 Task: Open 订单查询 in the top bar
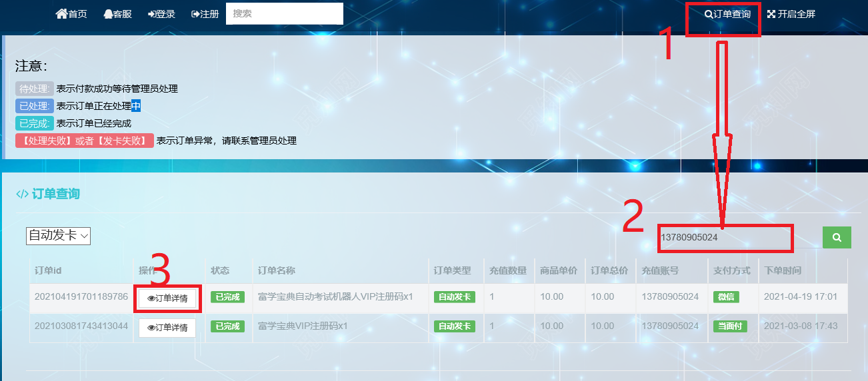[727, 14]
